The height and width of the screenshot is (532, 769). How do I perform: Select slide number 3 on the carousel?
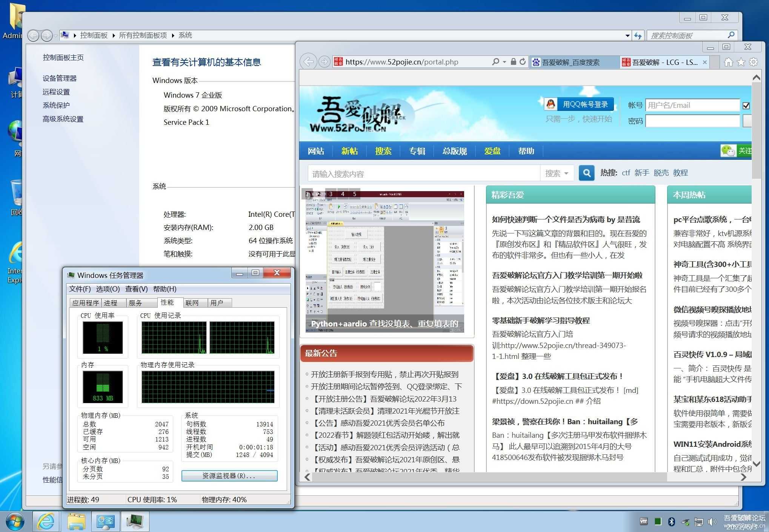pyautogui.click(x=331, y=194)
